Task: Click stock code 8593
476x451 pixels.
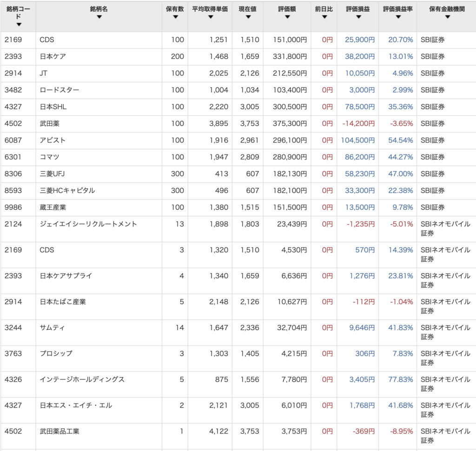Action: click(13, 190)
